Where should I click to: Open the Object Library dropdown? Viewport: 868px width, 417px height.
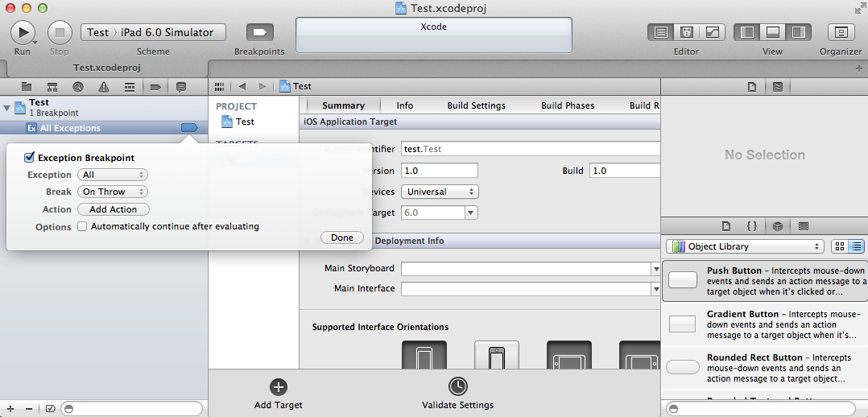coord(745,246)
